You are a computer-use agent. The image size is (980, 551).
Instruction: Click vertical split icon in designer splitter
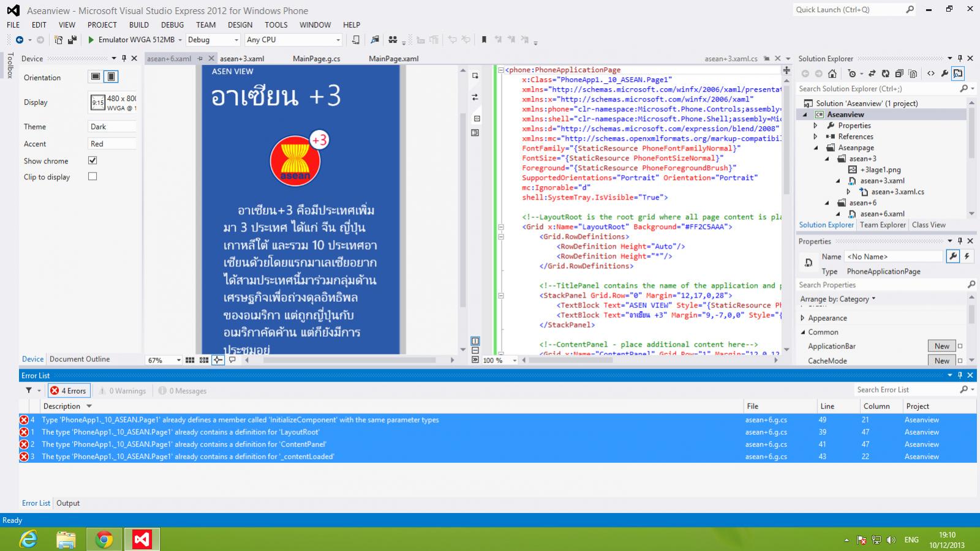[475, 341]
